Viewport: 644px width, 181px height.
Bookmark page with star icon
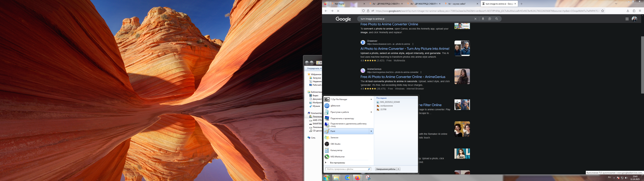point(603,11)
